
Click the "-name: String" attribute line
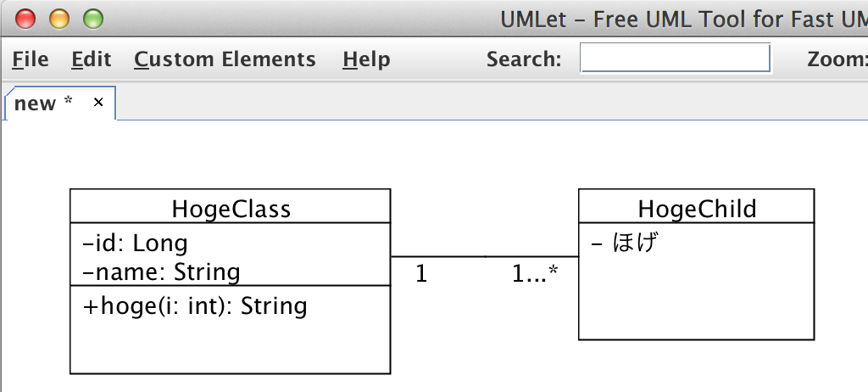(161, 272)
